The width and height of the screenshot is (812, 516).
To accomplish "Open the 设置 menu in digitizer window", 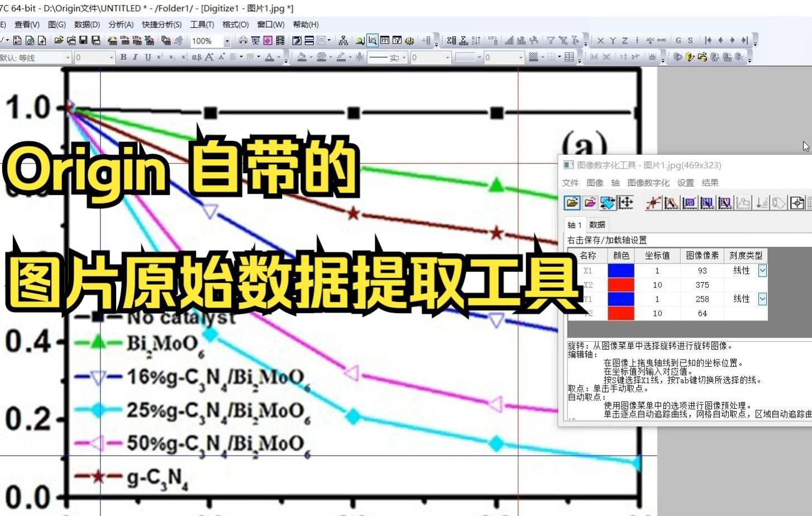I will coord(685,183).
